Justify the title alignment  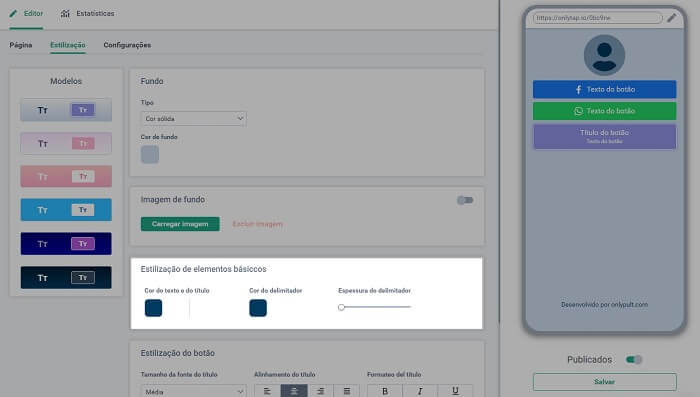point(347,391)
